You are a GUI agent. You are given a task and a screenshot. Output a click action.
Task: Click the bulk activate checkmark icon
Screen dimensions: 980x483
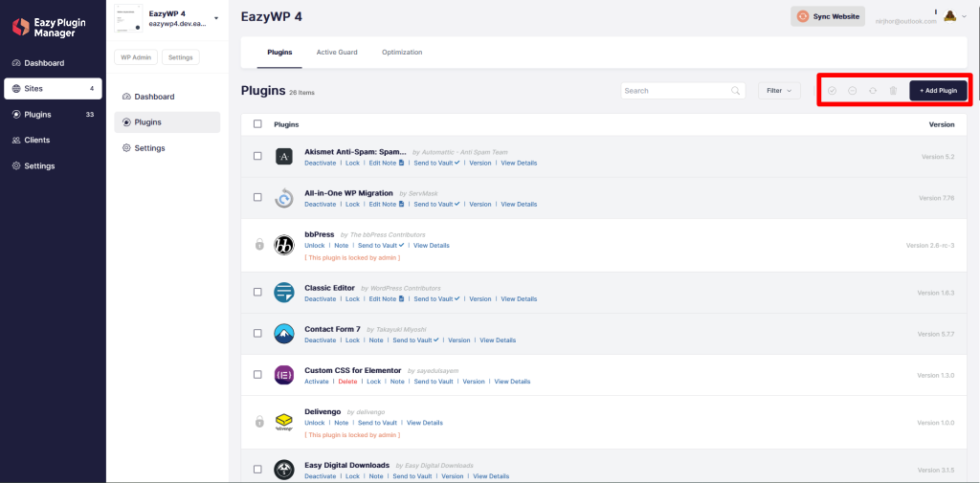(x=832, y=91)
